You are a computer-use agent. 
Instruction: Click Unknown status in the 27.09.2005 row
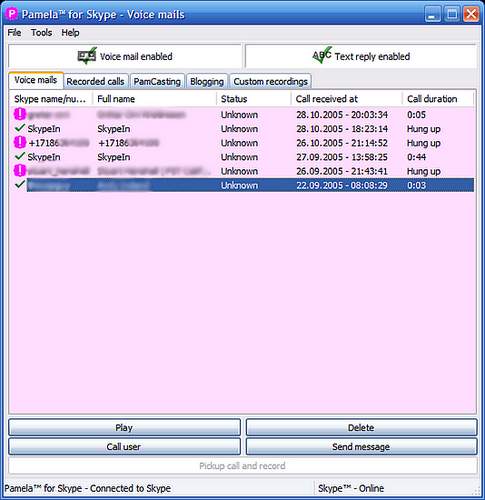239,157
